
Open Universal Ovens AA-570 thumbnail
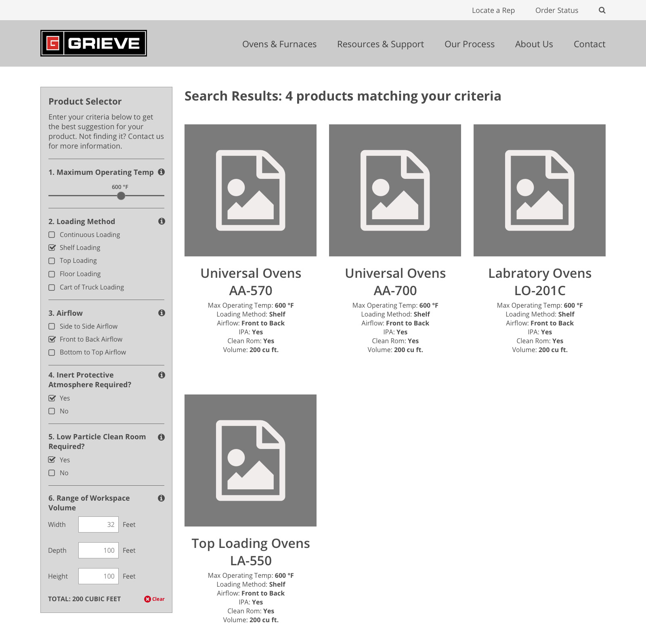coord(250,190)
